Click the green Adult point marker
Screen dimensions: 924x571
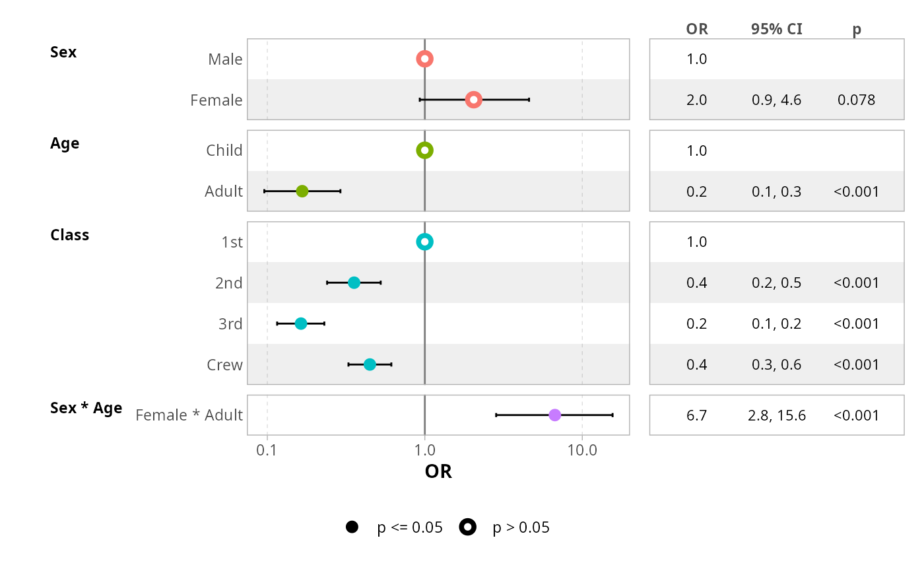302,191
